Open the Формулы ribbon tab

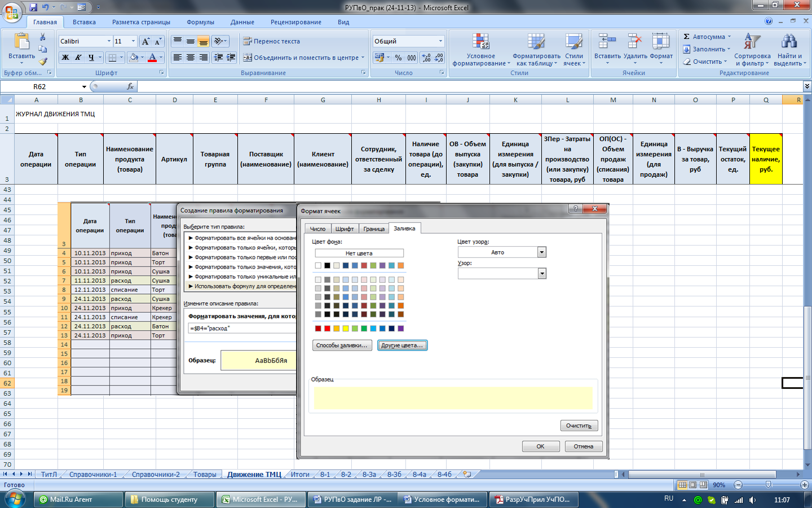pyautogui.click(x=201, y=22)
